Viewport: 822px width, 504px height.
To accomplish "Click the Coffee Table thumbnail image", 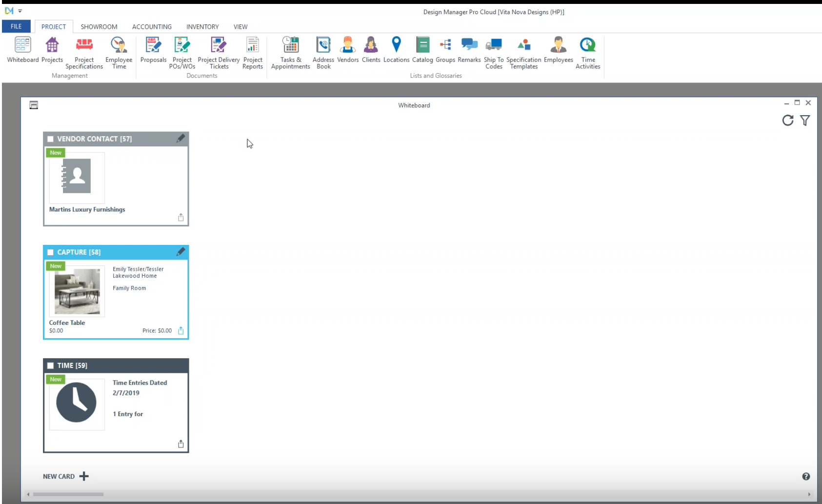I will tap(77, 291).
